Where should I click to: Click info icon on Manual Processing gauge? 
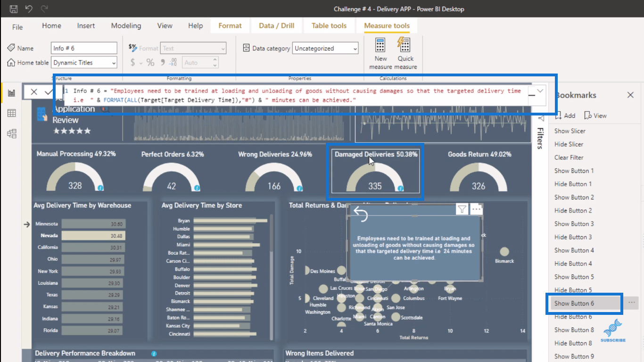[x=100, y=188]
